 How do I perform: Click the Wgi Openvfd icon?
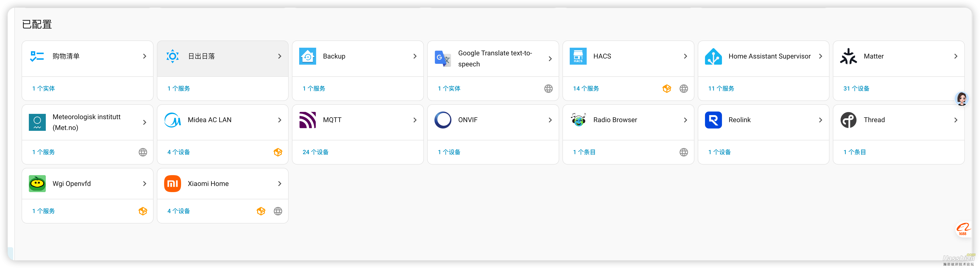(x=37, y=183)
